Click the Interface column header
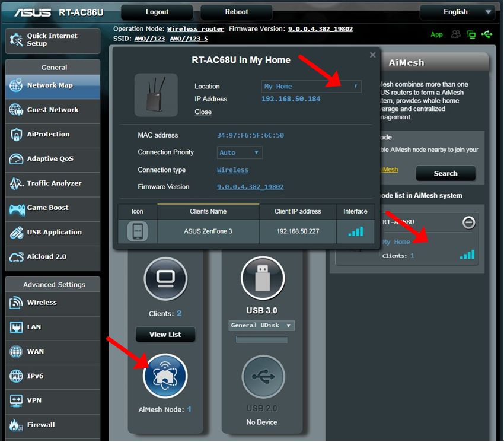Screen dimensions: 504x442 355,211
